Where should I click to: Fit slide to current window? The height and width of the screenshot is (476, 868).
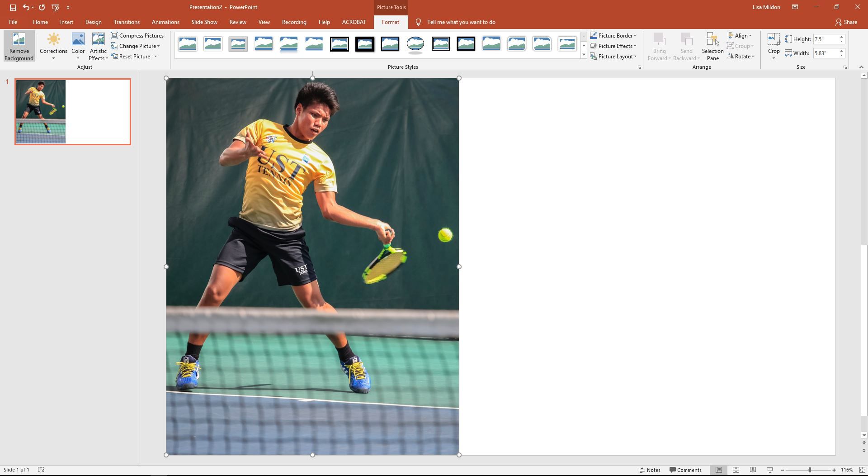point(862,470)
